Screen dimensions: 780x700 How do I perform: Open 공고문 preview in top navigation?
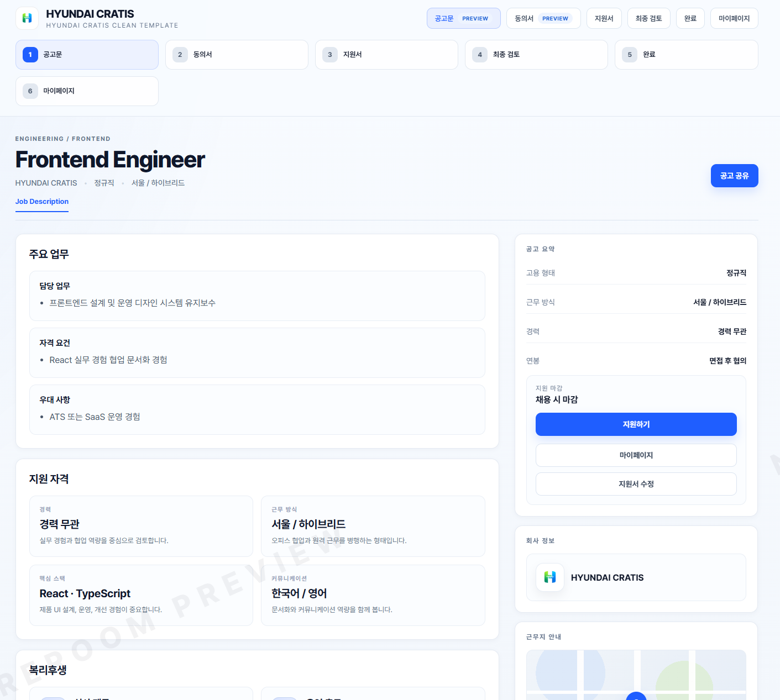coord(463,18)
